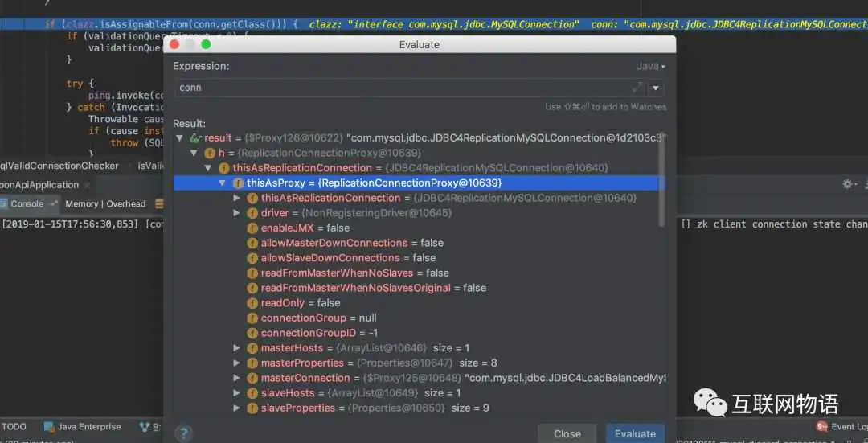
Task: Click 'size = 8' value of masterProperties
Action: pos(477,363)
